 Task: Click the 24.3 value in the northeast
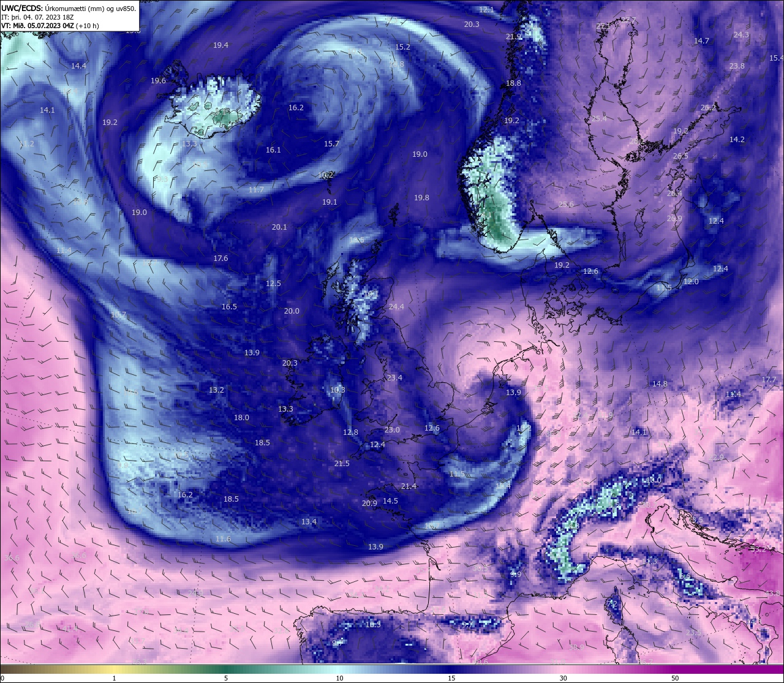click(x=741, y=35)
